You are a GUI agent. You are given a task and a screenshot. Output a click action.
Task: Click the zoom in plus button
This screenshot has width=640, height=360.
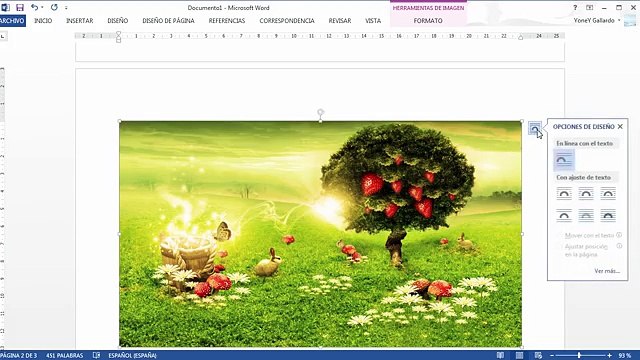609,356
